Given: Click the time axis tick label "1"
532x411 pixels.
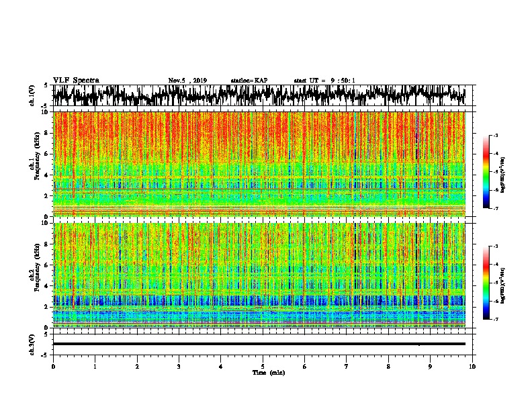Looking at the screenshot, I should pos(95,367).
